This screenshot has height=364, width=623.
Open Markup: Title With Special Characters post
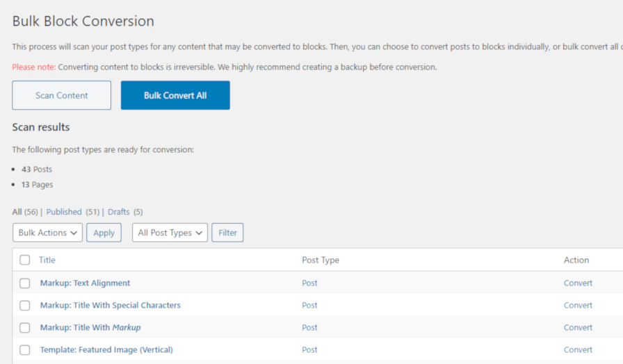(110, 306)
